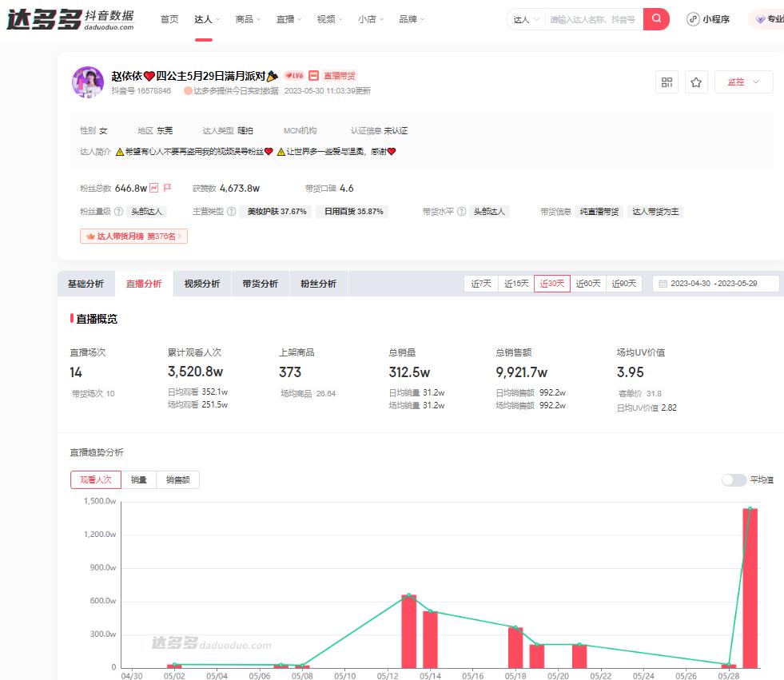Click the flag icon next to fan count

(166, 187)
